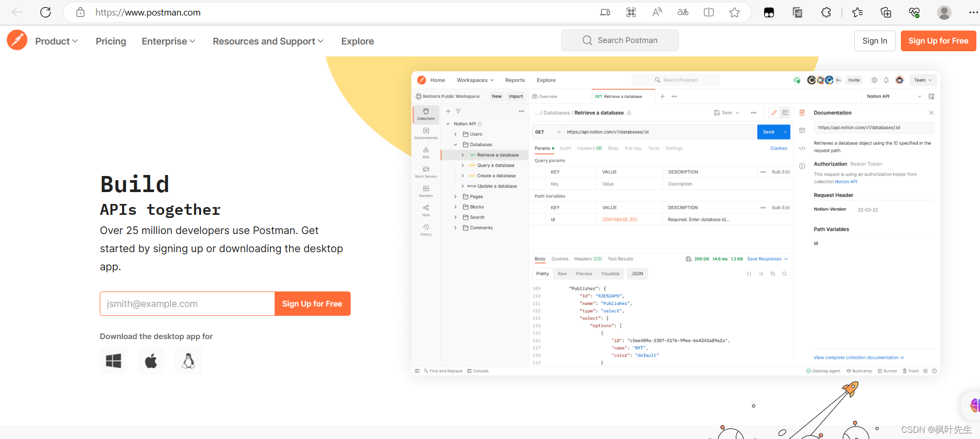The width and height of the screenshot is (980, 439).
Task: Click the Import button in workspace
Action: click(516, 96)
